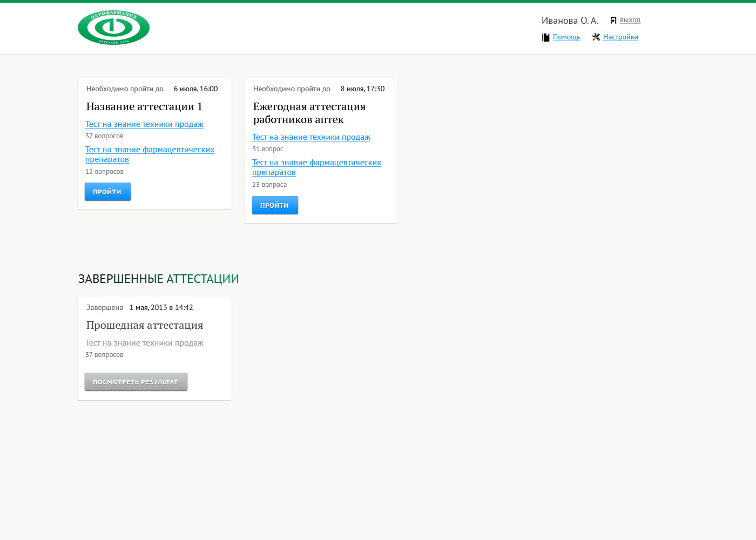Viewport: 756px width, 540px height.
Task: Click the Настройки tools icon
Action: coord(596,37)
